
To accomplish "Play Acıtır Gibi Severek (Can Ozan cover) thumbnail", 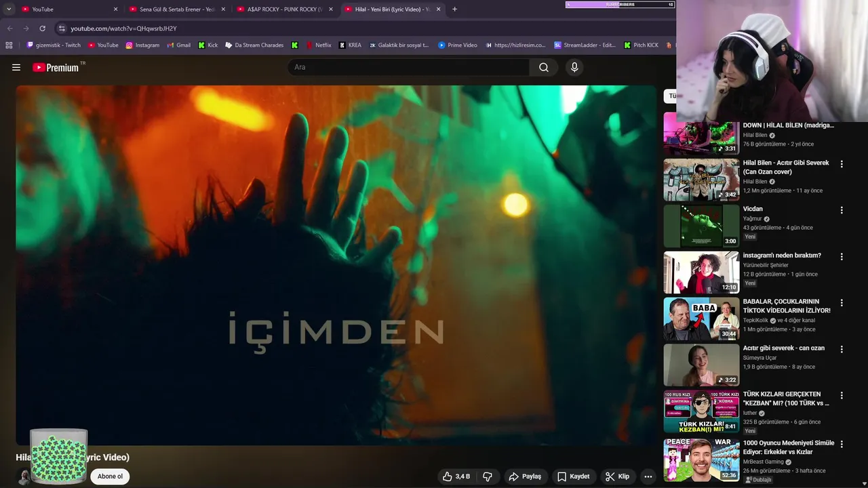I will 701,180.
